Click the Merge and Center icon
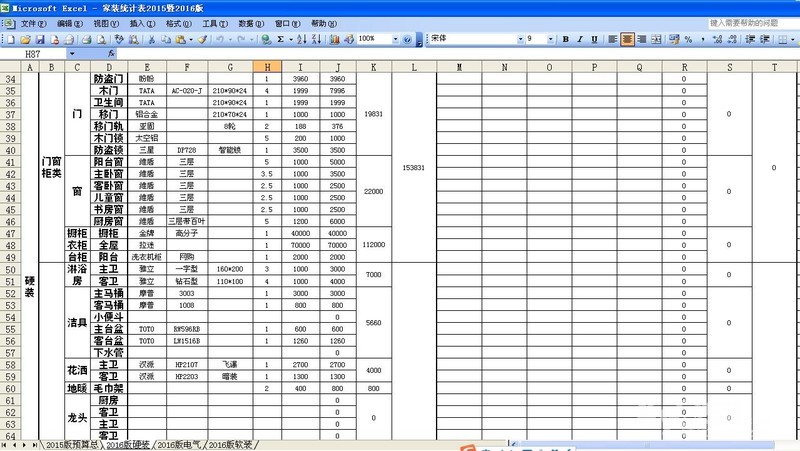This screenshot has height=451, width=800. [x=656, y=39]
